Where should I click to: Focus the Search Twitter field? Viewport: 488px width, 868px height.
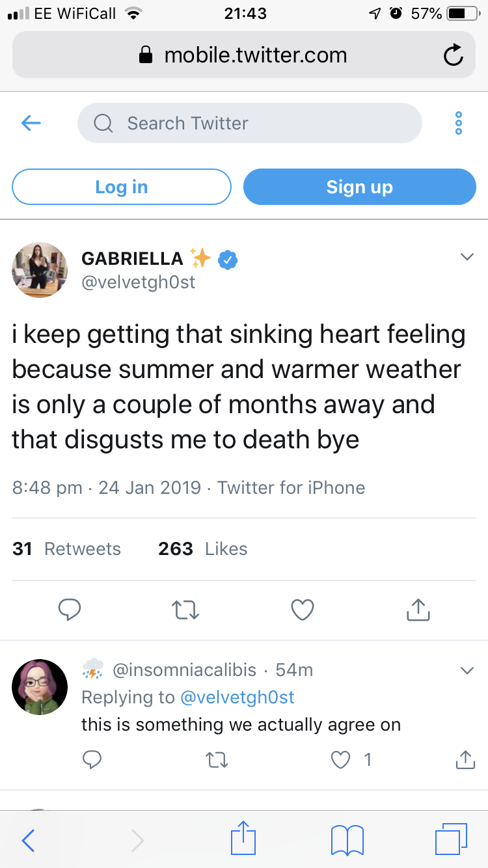click(x=250, y=123)
